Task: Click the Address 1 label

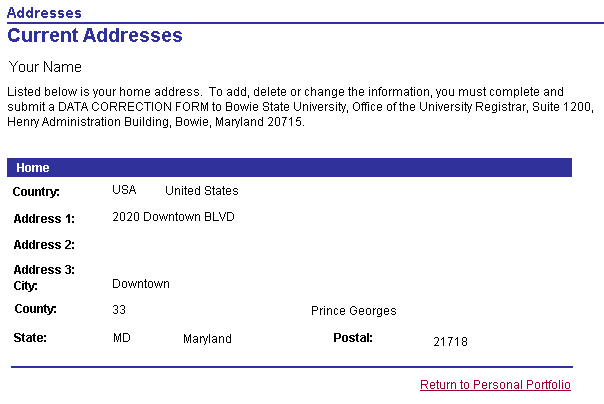Action: click(44, 218)
